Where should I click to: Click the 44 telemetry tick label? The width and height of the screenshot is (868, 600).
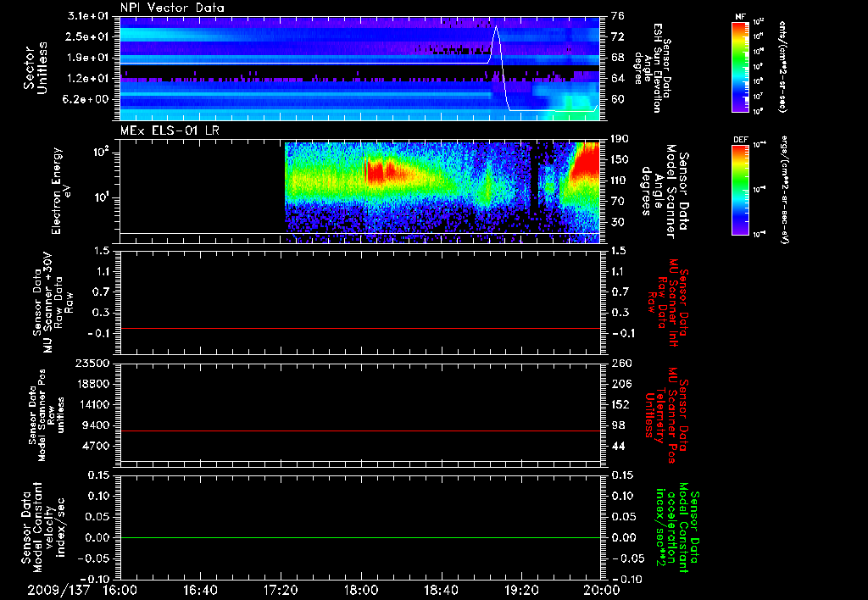[x=618, y=446]
